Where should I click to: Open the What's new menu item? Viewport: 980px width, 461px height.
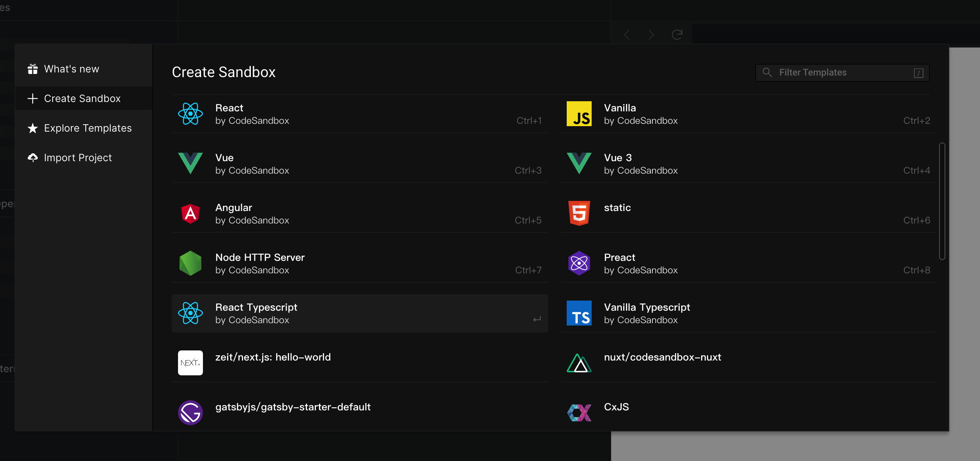click(72, 69)
